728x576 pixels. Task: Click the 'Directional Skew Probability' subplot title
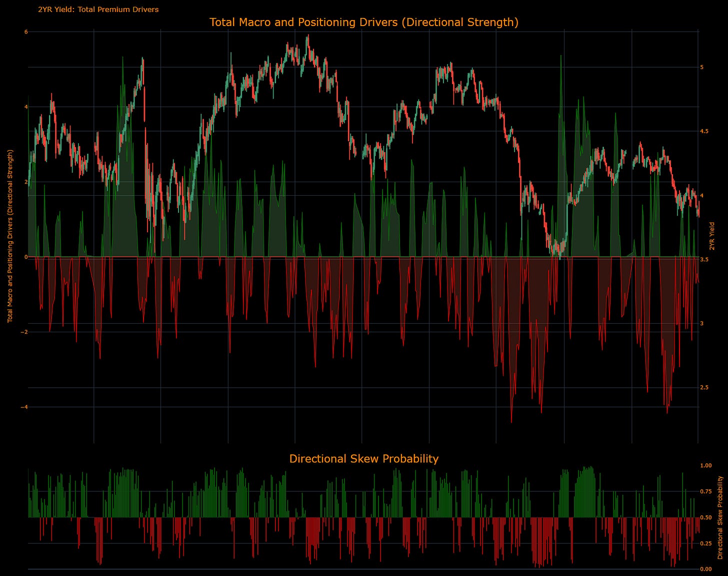(x=363, y=458)
